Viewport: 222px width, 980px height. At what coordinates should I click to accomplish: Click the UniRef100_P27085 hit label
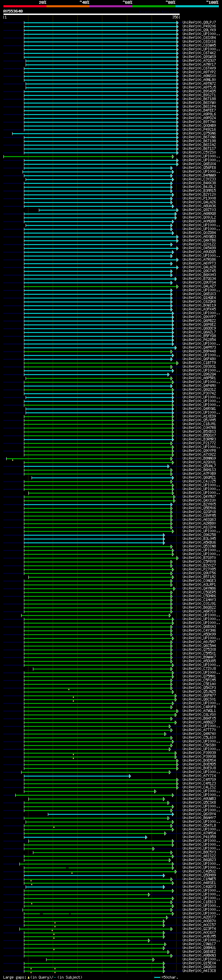tap(199, 569)
